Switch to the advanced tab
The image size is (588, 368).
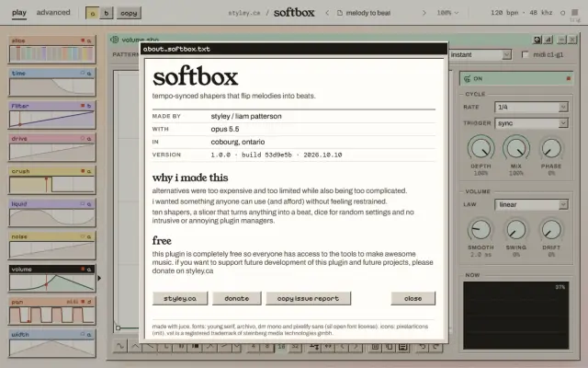coord(53,12)
